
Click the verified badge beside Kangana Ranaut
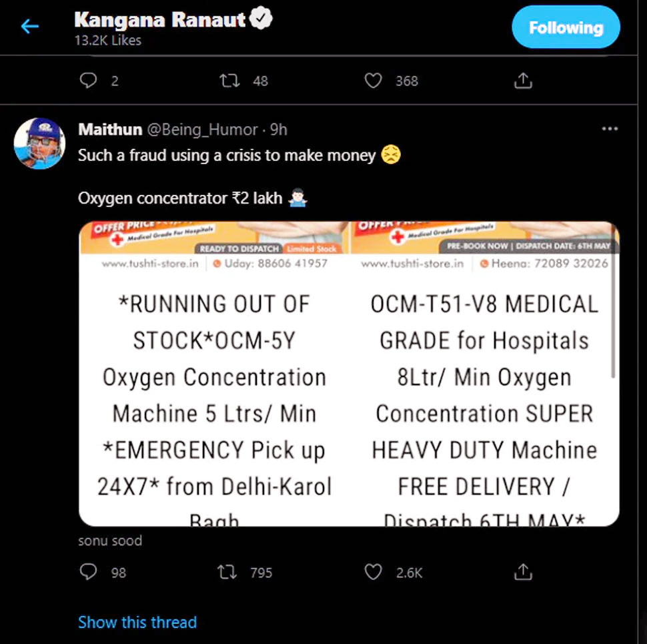coord(260,20)
